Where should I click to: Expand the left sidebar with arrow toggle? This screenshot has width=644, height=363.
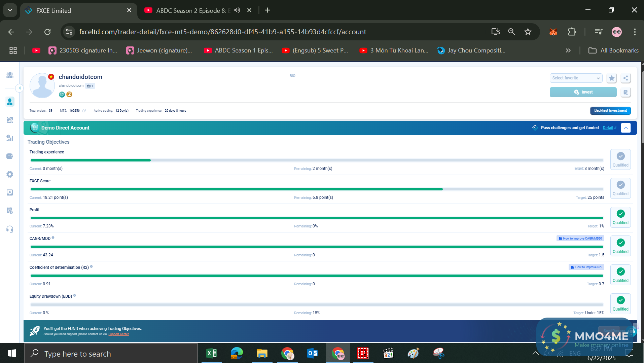point(19,88)
